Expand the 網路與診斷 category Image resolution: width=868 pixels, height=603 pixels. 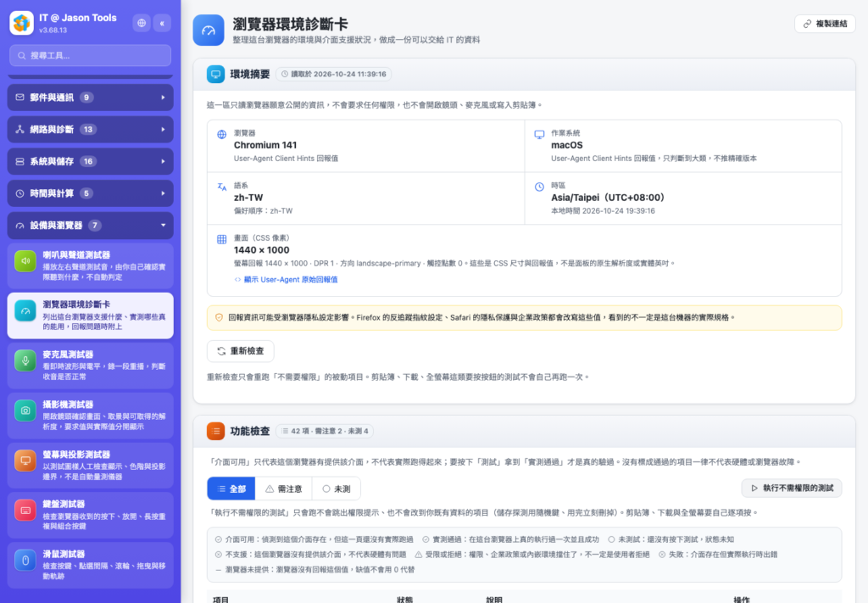tap(90, 130)
